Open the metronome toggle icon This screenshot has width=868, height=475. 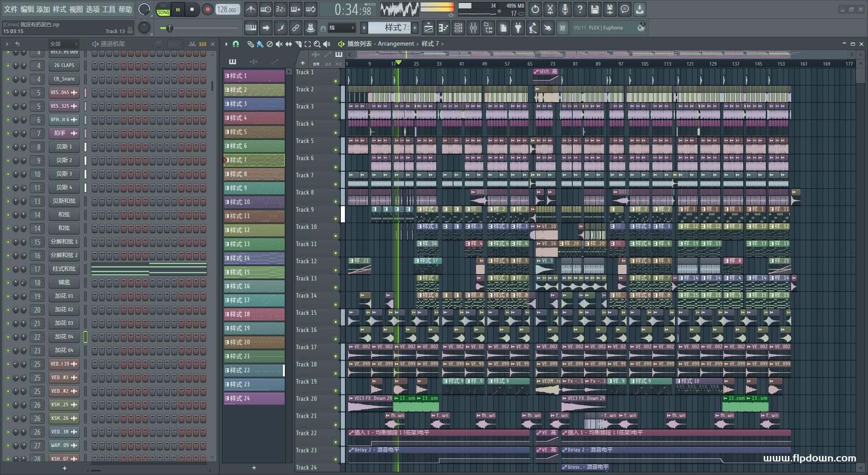coord(250,9)
